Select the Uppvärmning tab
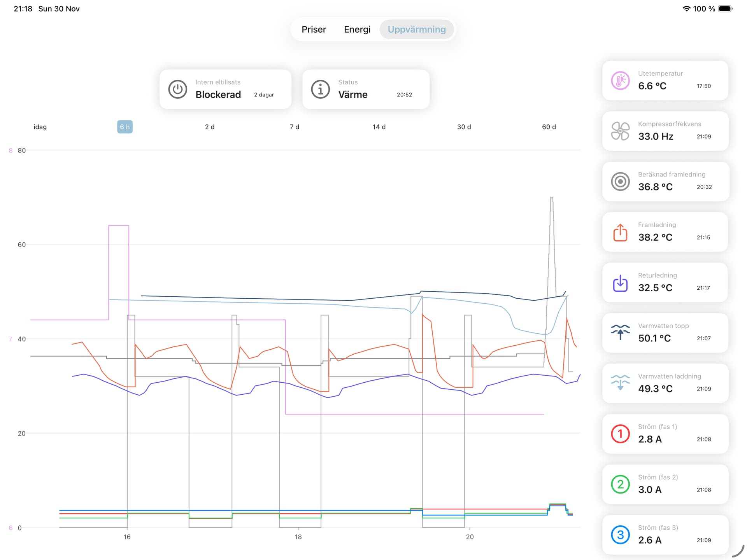This screenshot has width=747, height=560. point(416,30)
